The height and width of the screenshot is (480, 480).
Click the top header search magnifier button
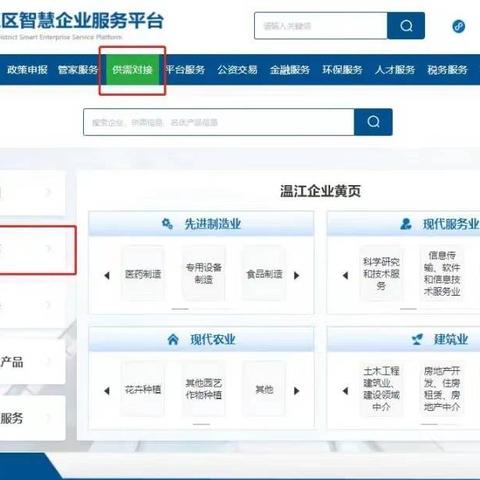406,26
